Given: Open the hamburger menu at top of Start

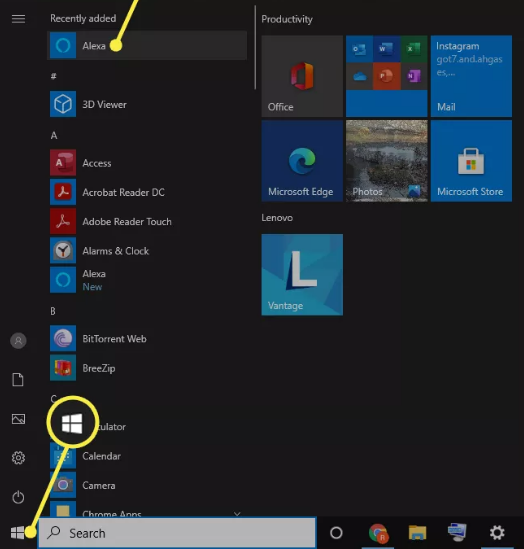Looking at the screenshot, I should (18, 19).
